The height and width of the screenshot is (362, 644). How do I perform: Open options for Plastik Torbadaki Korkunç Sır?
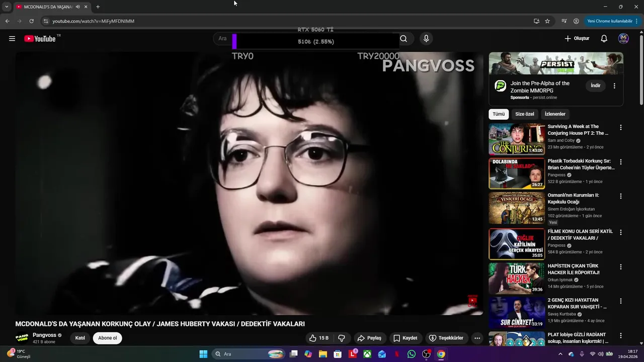click(620, 162)
